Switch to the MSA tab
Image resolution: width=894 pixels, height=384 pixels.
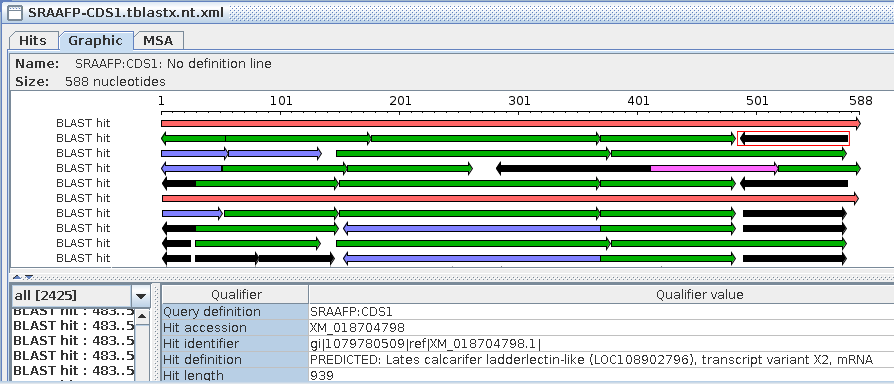point(158,40)
